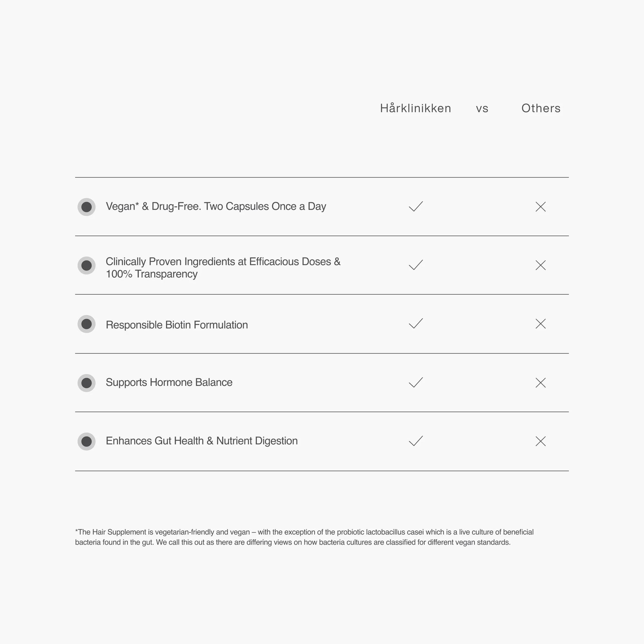The height and width of the screenshot is (644, 644).
Task: Click the X mark in Clinically Proven Ingredients row
Action: [x=541, y=265]
